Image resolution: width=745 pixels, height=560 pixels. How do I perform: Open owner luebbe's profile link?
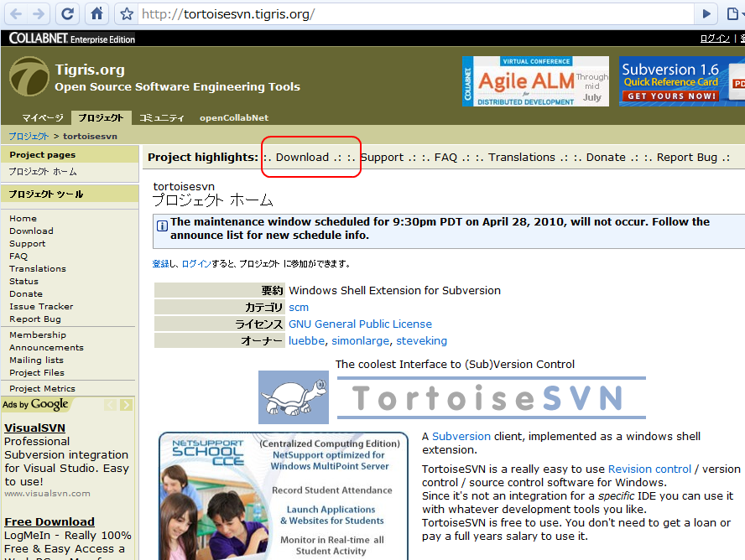306,340
